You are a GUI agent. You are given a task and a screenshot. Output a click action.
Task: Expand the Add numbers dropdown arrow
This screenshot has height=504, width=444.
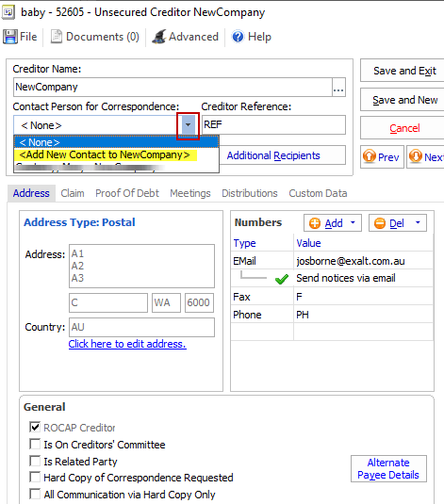tap(353, 222)
